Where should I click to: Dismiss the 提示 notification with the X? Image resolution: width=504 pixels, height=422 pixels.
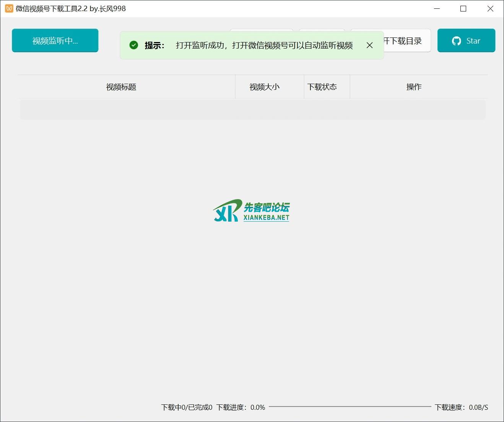(x=369, y=45)
